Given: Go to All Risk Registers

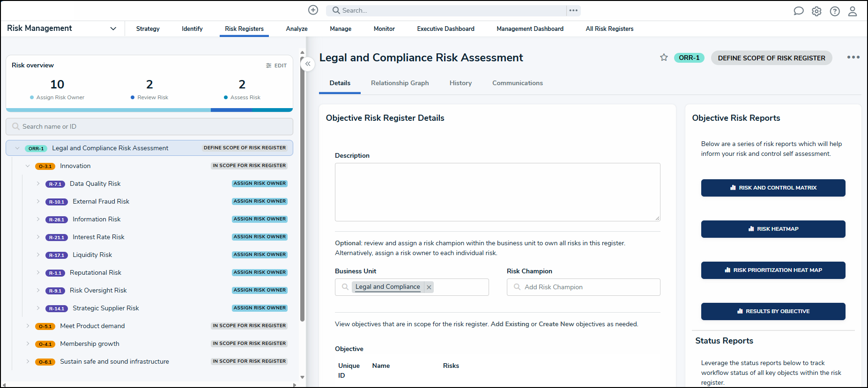Looking at the screenshot, I should tap(609, 29).
